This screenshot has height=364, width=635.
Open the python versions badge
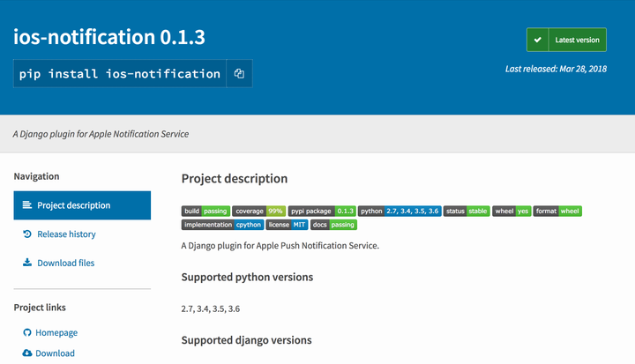click(400, 211)
